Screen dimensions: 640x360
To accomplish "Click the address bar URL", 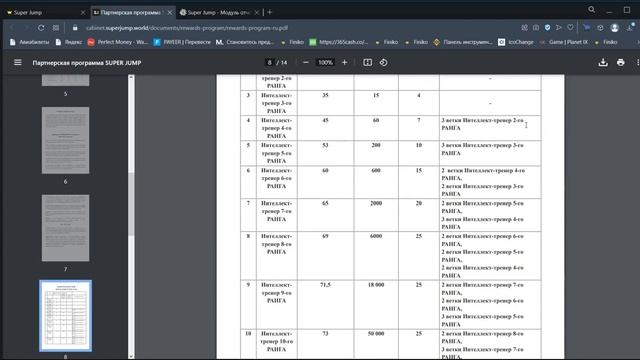I will coord(187,28).
